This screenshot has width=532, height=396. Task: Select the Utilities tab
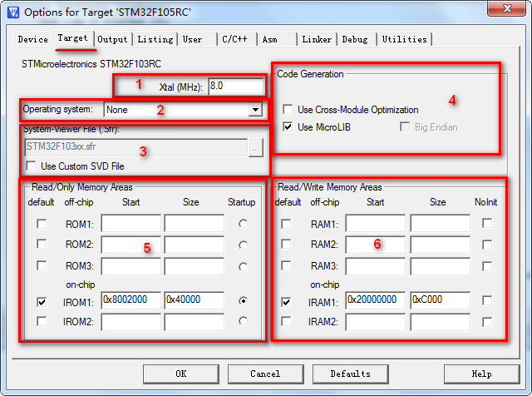coord(405,39)
